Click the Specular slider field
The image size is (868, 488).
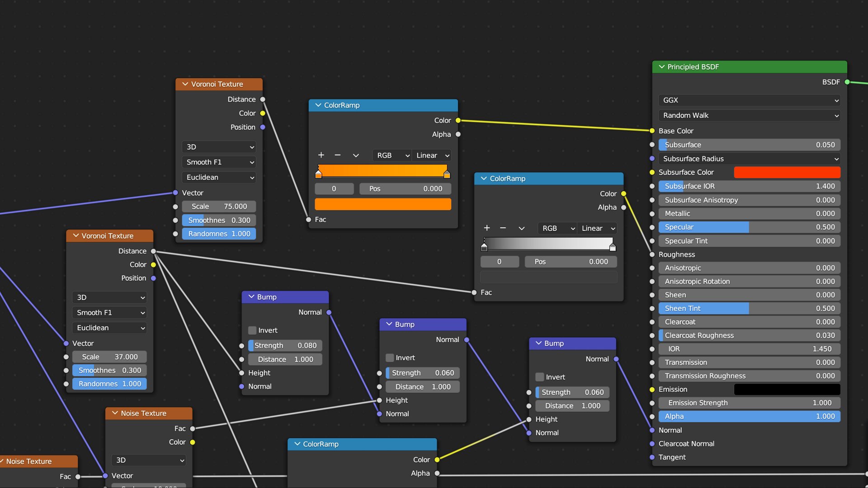(x=749, y=227)
